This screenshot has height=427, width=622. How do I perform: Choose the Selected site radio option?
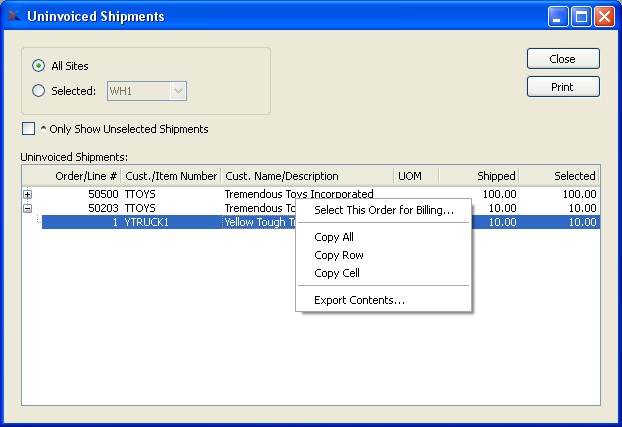(39, 91)
